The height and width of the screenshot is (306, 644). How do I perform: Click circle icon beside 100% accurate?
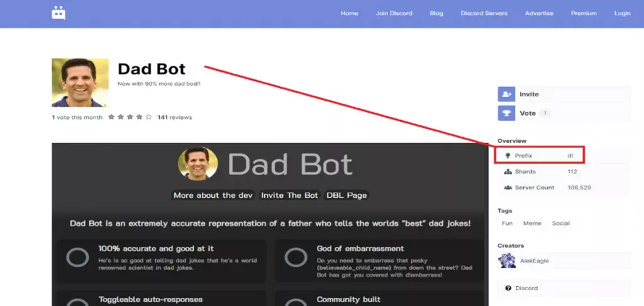(77, 258)
